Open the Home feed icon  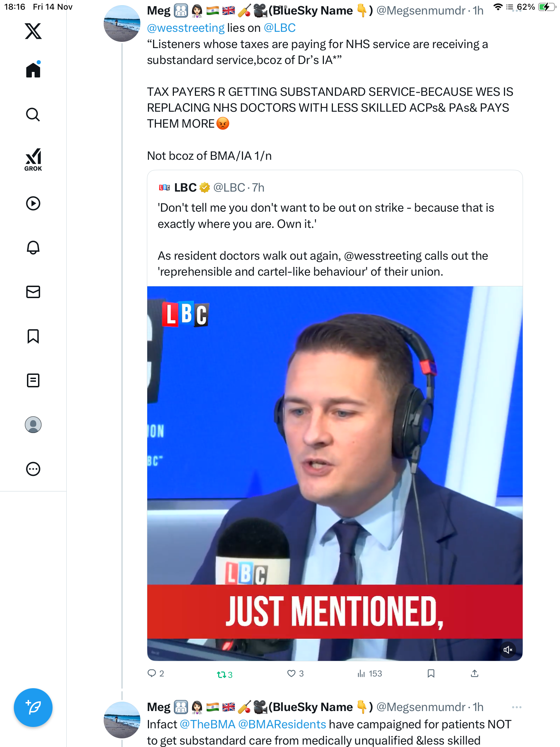(x=33, y=70)
